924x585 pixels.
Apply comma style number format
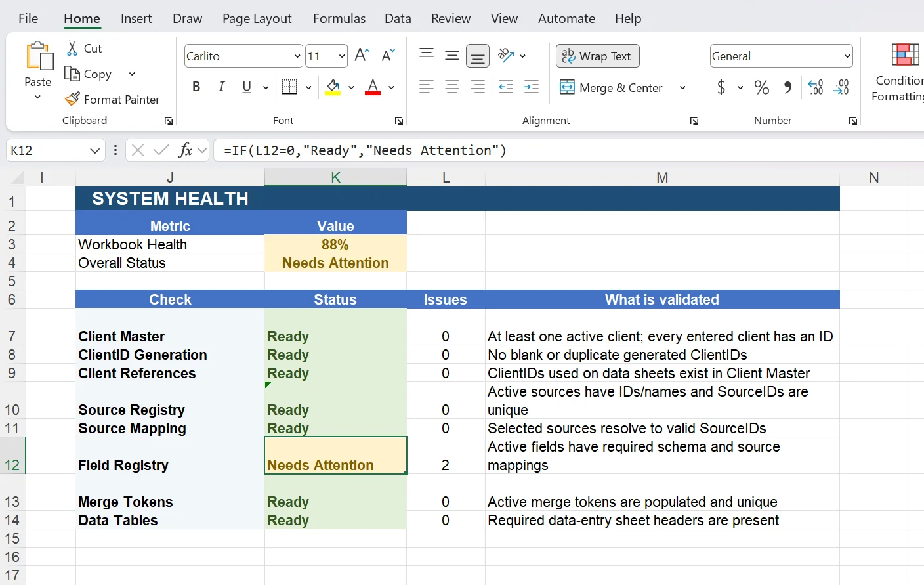[787, 87]
